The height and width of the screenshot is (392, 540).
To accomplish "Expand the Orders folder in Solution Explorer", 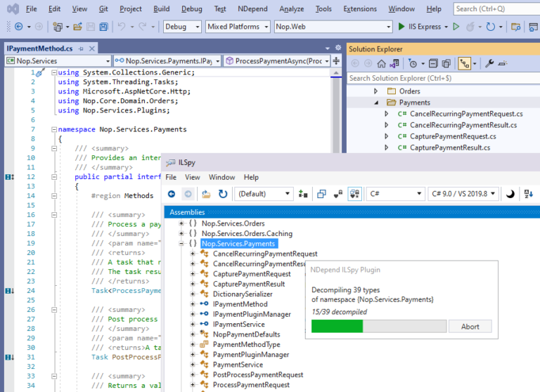I will pyautogui.click(x=375, y=91).
